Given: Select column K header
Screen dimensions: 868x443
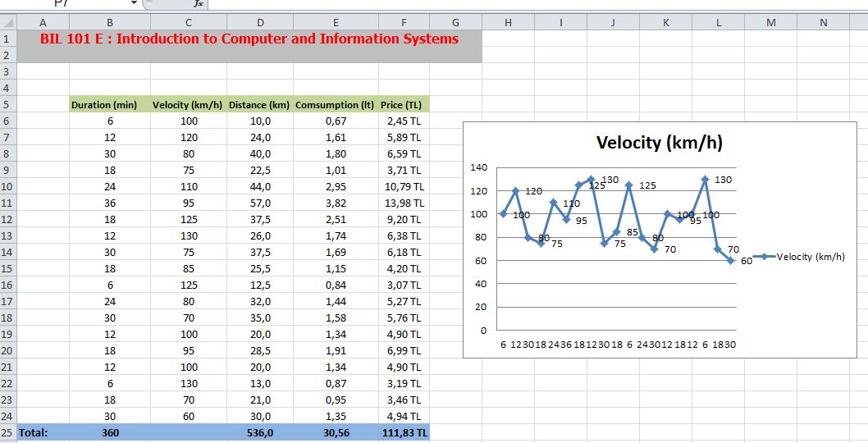Looking at the screenshot, I should point(666,23).
